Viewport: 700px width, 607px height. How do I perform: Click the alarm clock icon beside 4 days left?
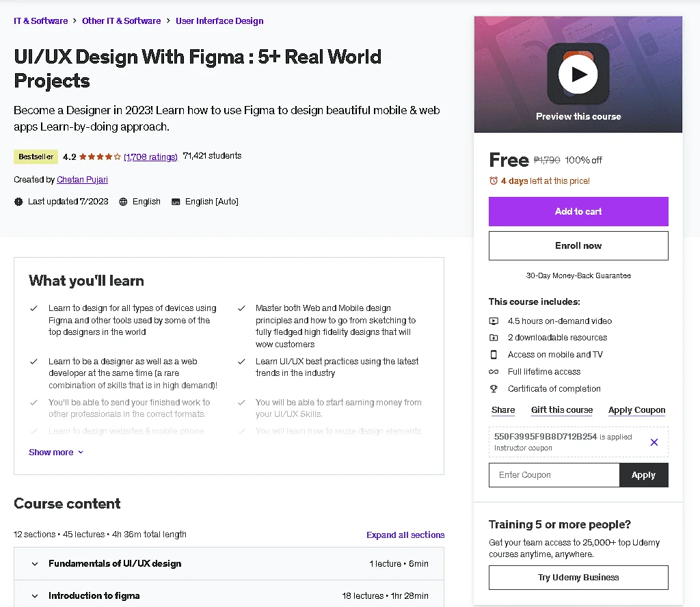[x=494, y=180]
